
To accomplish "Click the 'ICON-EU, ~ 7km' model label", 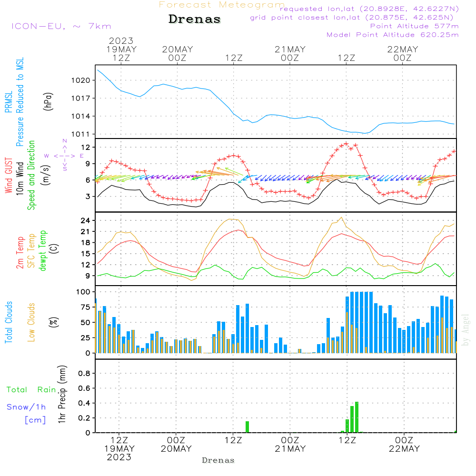I will (x=61, y=26).
